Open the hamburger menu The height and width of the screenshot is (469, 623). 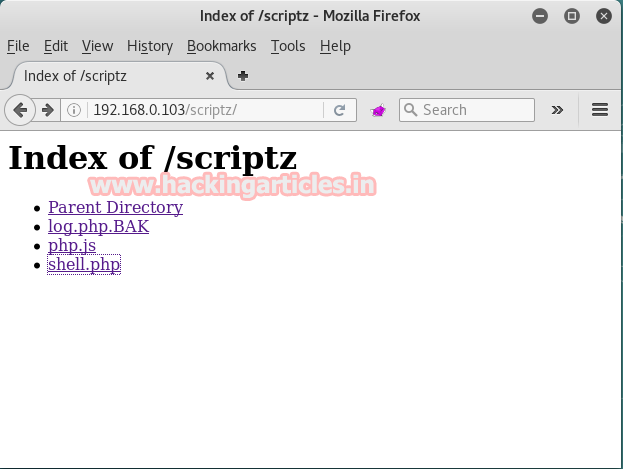click(600, 110)
